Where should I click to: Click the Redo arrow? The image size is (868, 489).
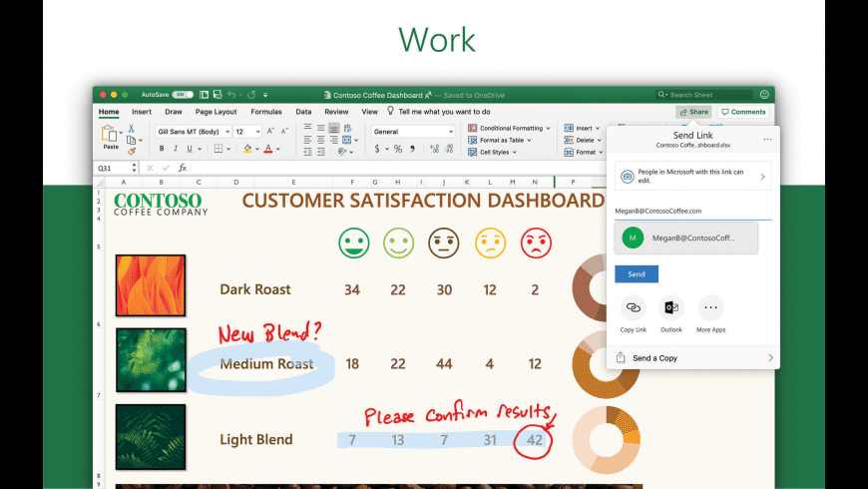tap(251, 95)
